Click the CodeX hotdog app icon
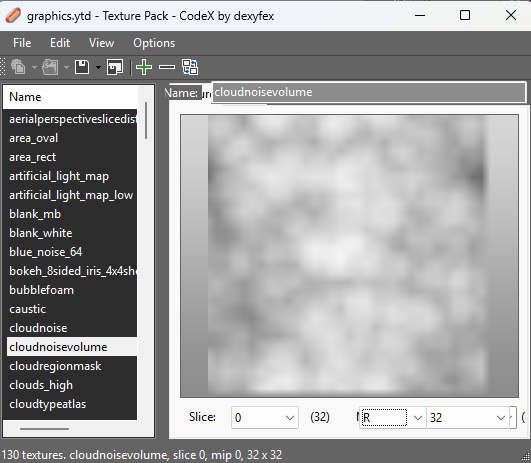 pos(13,16)
